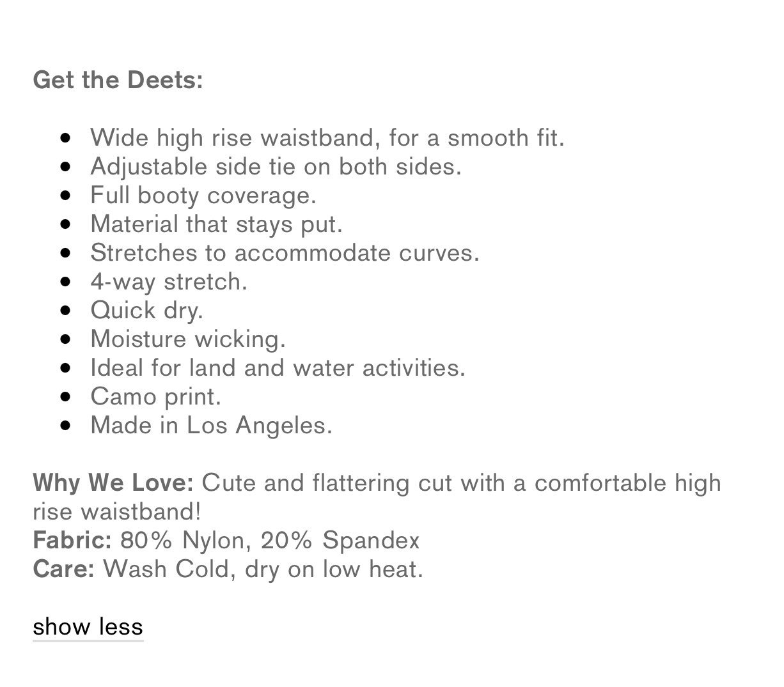The width and height of the screenshot is (784, 687).
Task: Select the Full booty coverage text
Action: pos(203,195)
